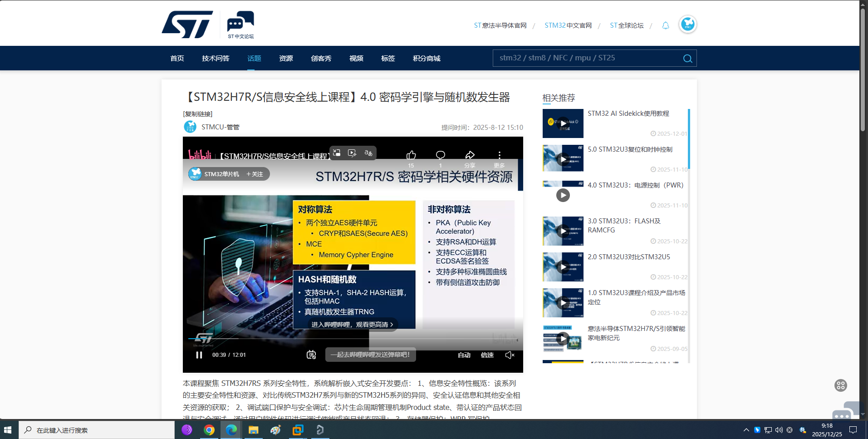868x439 pixels.
Task: Open the purple browser icon in taskbar
Action: point(186,430)
